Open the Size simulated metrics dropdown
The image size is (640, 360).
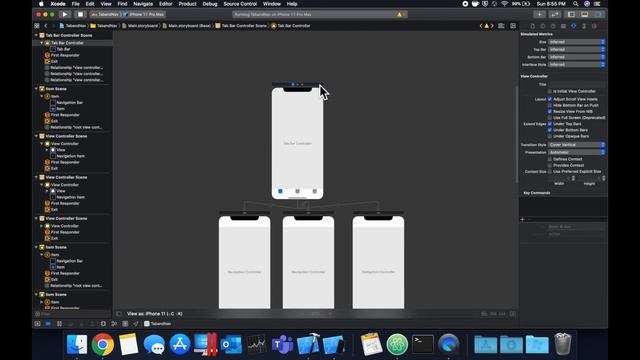coord(576,42)
